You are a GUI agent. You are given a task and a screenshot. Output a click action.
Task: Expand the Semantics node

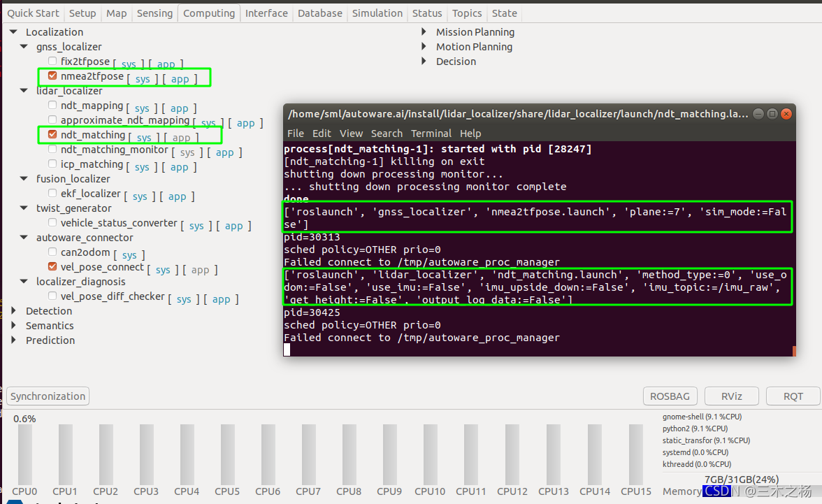pyautogui.click(x=14, y=326)
